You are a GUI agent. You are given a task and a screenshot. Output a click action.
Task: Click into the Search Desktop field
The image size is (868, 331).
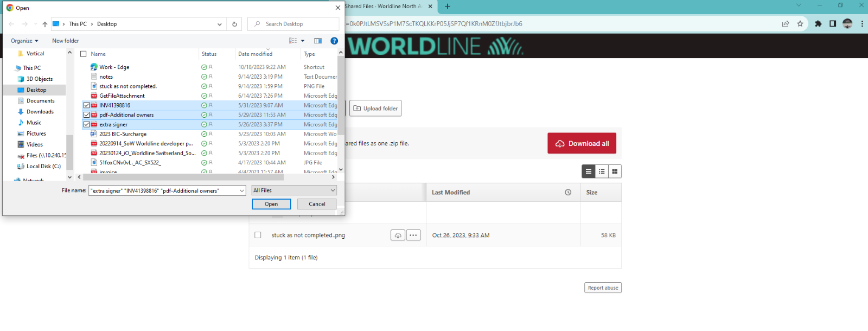pyautogui.click(x=293, y=24)
